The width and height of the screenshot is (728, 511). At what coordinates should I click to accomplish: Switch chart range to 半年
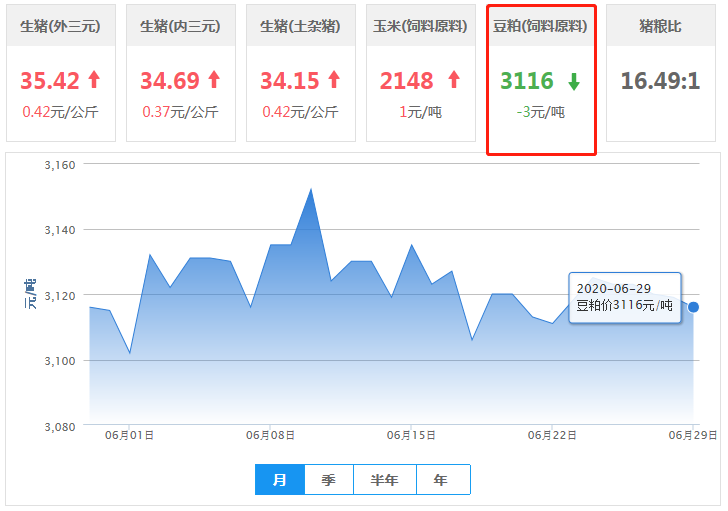[385, 480]
